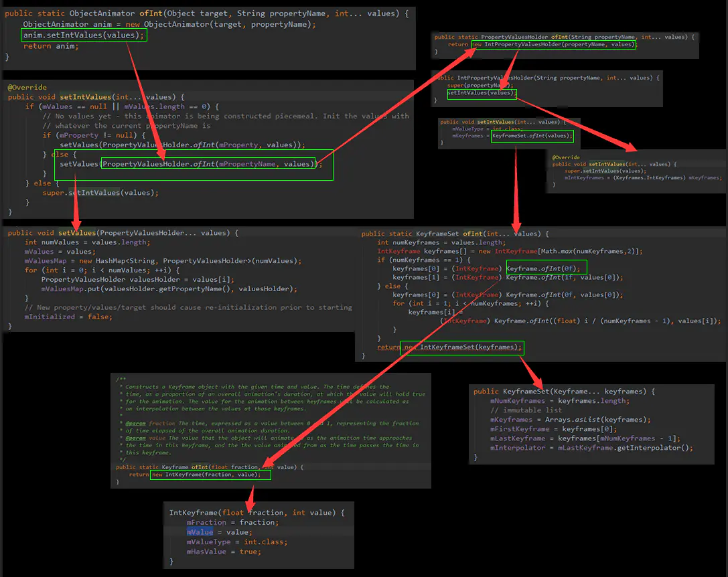Click 'mValueType = int.class;' in IntKeyframe constructor
728x577 pixels.
pyautogui.click(x=237, y=542)
